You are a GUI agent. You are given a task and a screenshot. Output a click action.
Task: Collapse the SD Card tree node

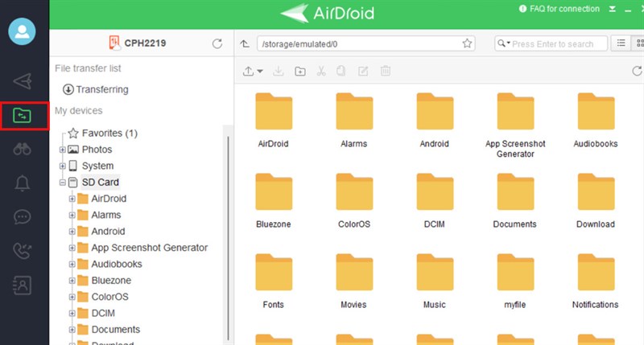(x=63, y=183)
